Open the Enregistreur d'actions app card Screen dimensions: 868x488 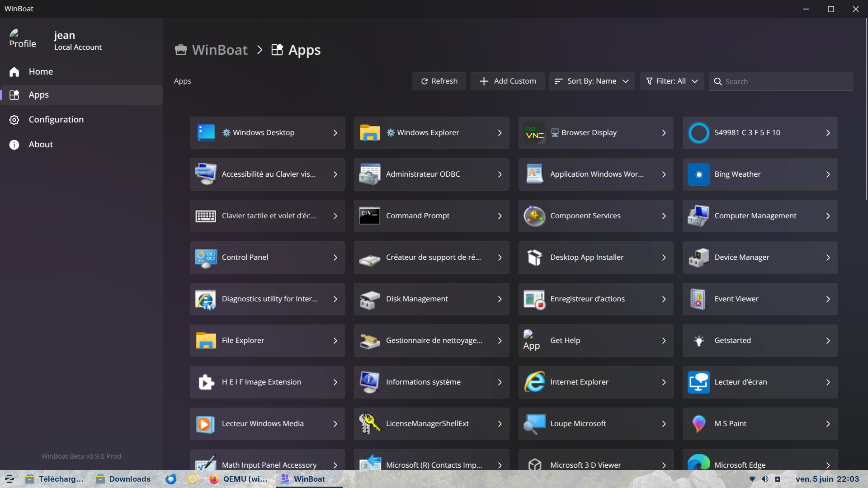[595, 299]
